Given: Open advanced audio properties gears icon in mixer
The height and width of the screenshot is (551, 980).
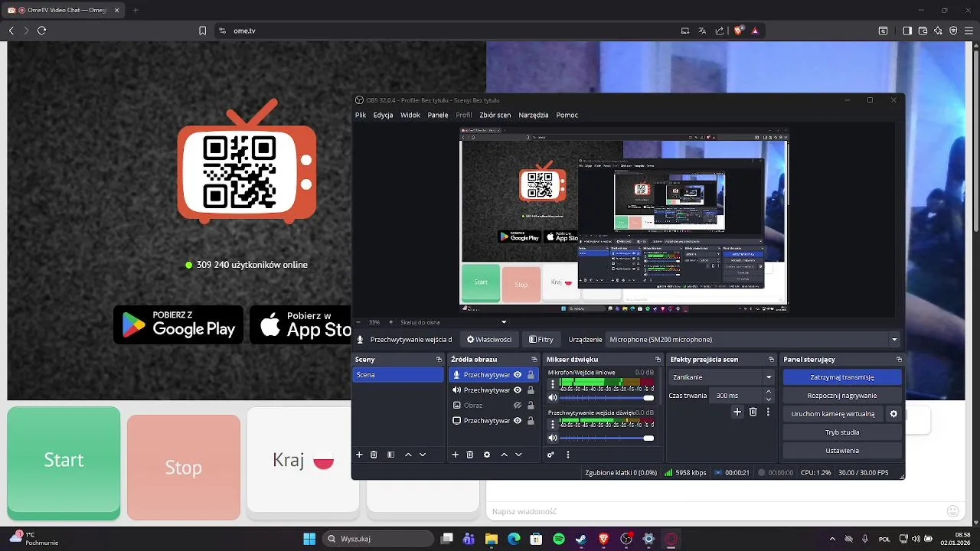Looking at the screenshot, I should tap(550, 455).
